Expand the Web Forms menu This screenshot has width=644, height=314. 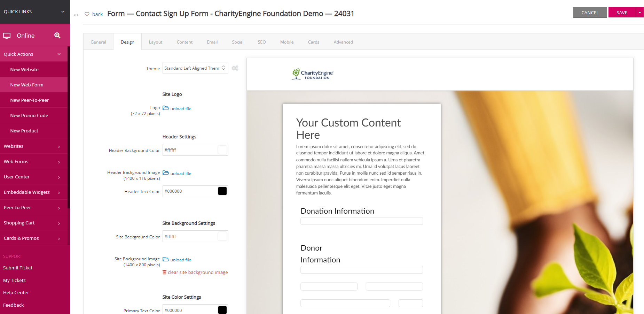click(34, 161)
